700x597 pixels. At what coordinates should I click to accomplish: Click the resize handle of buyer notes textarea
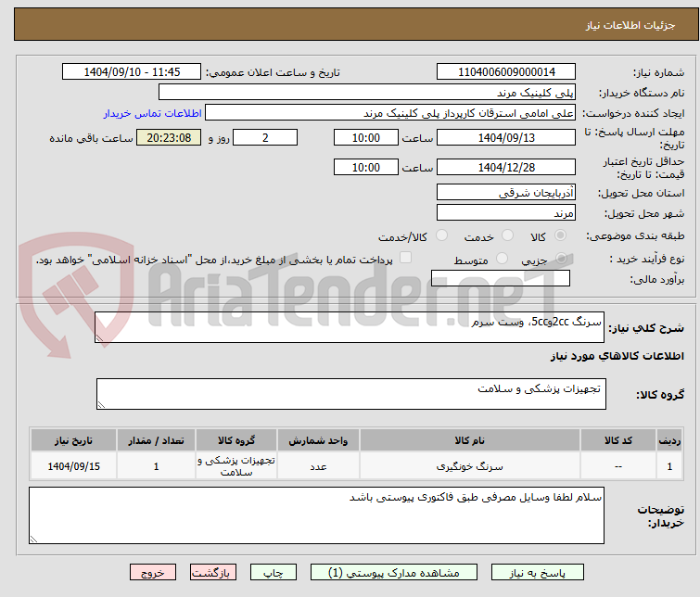tap(33, 540)
